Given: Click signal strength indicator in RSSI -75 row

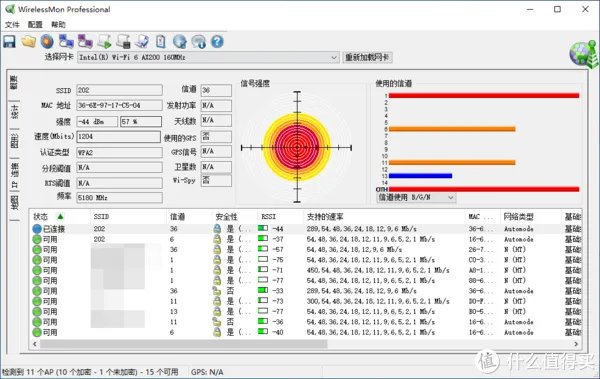Looking at the screenshot, I should coord(263,259).
